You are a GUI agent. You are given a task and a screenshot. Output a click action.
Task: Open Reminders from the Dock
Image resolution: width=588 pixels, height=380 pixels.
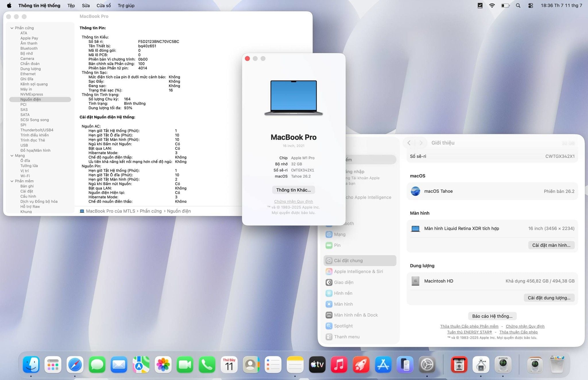pyautogui.click(x=273, y=364)
